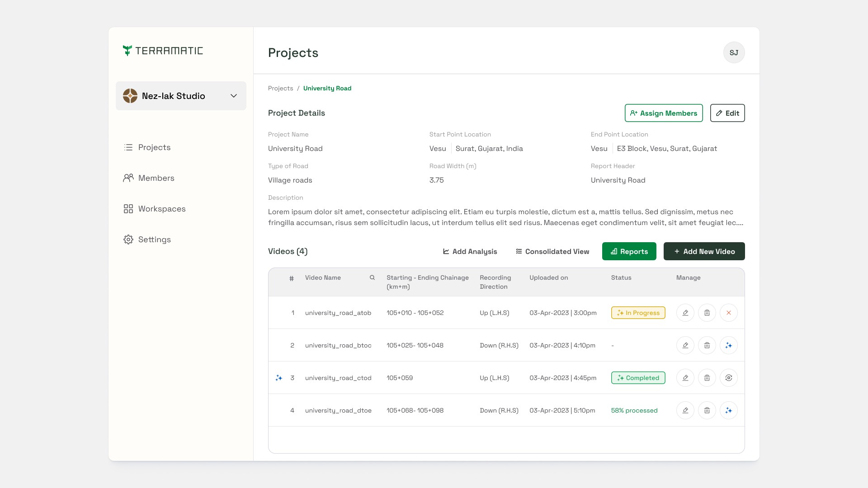Click the Road Width value 3.75
The width and height of the screenshot is (868, 488).
[437, 180]
